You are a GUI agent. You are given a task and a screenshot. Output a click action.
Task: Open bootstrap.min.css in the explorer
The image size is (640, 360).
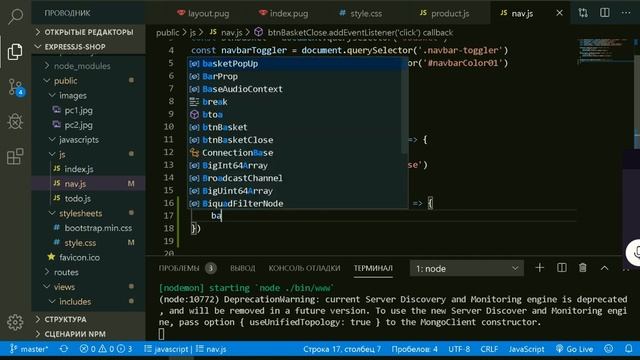coord(89,228)
